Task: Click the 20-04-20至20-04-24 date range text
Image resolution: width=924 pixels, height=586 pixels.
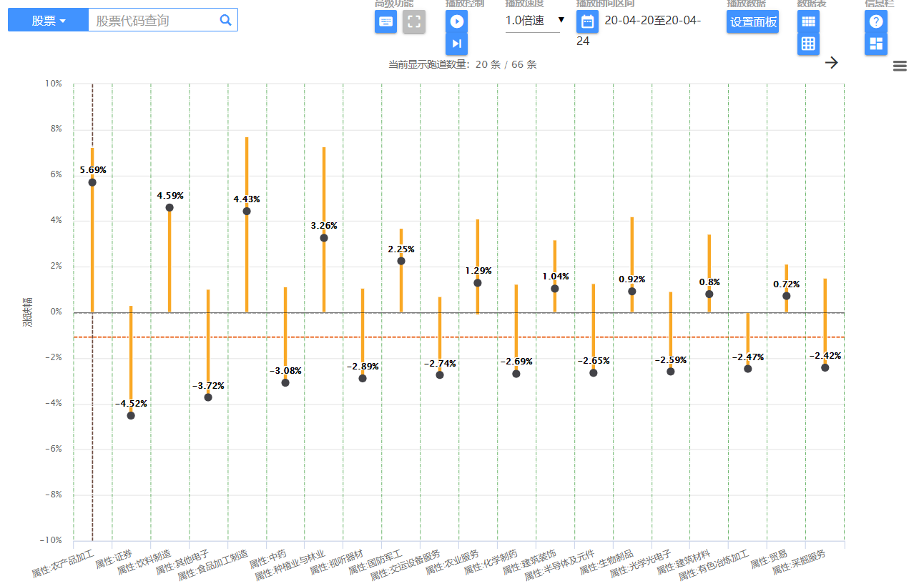Action: coord(652,20)
